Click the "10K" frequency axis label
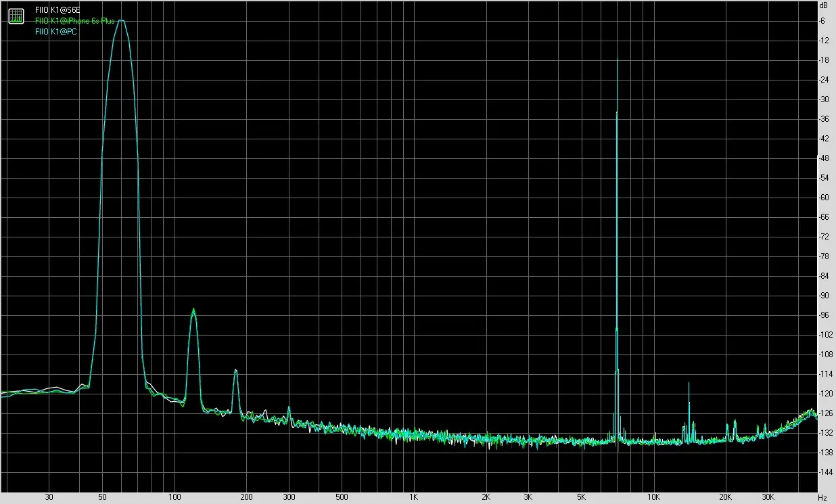Viewport: 836px width, 504px height. pyautogui.click(x=653, y=497)
